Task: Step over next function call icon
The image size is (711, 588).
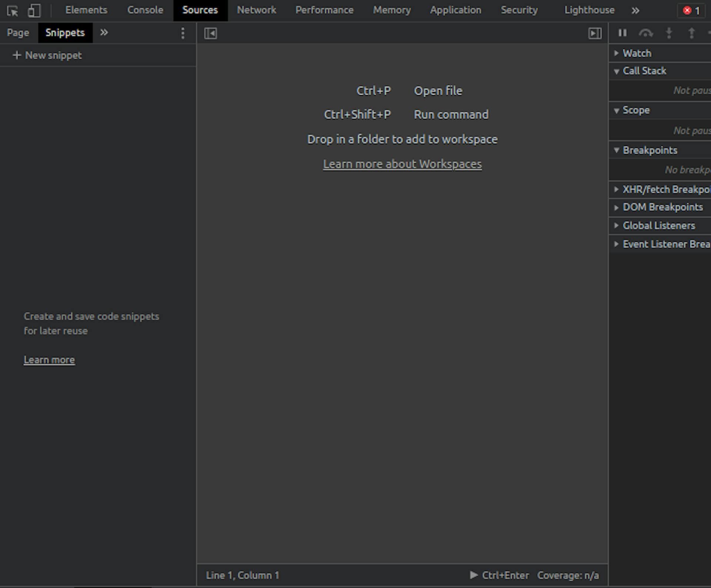Action: [x=646, y=33]
